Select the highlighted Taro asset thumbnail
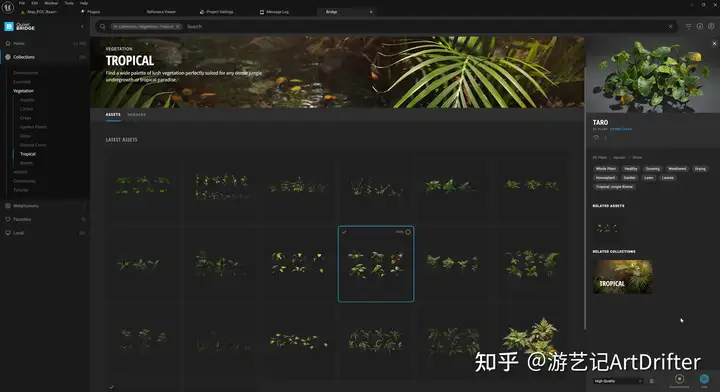The image size is (720, 392). pyautogui.click(x=376, y=264)
